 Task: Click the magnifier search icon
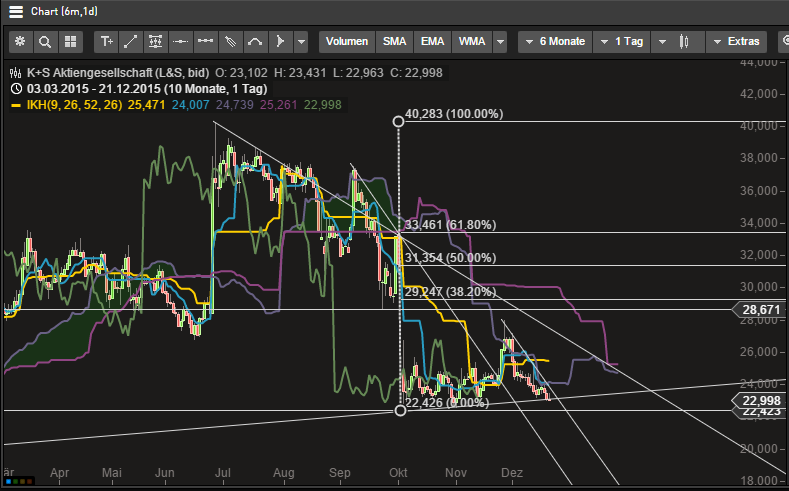(x=45, y=42)
